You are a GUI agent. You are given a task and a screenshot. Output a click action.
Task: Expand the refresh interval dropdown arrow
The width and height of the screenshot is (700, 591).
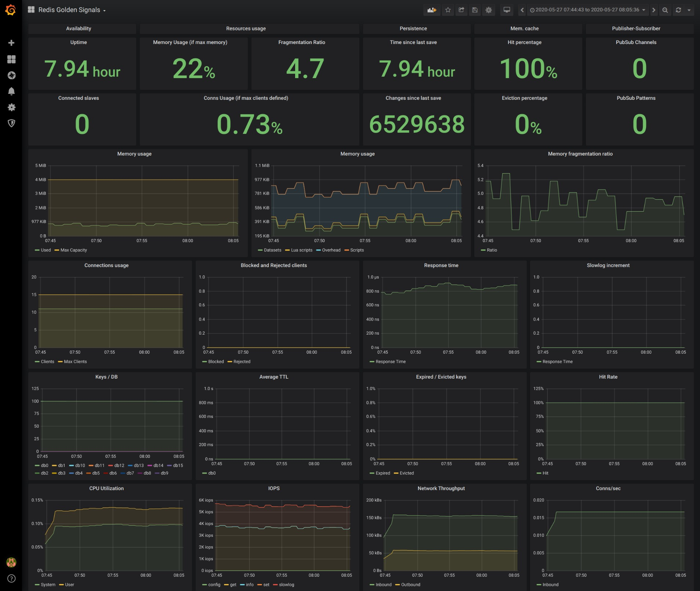pos(689,10)
